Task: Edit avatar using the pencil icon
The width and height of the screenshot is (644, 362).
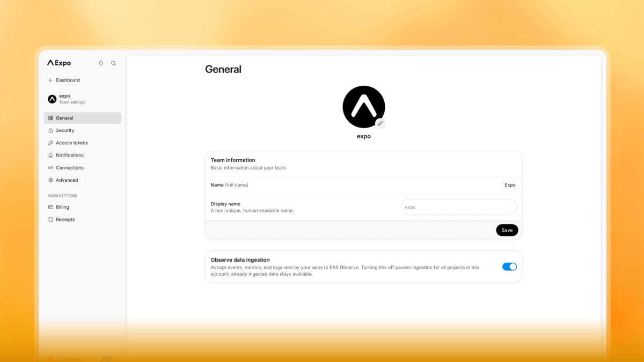Action: pos(380,123)
